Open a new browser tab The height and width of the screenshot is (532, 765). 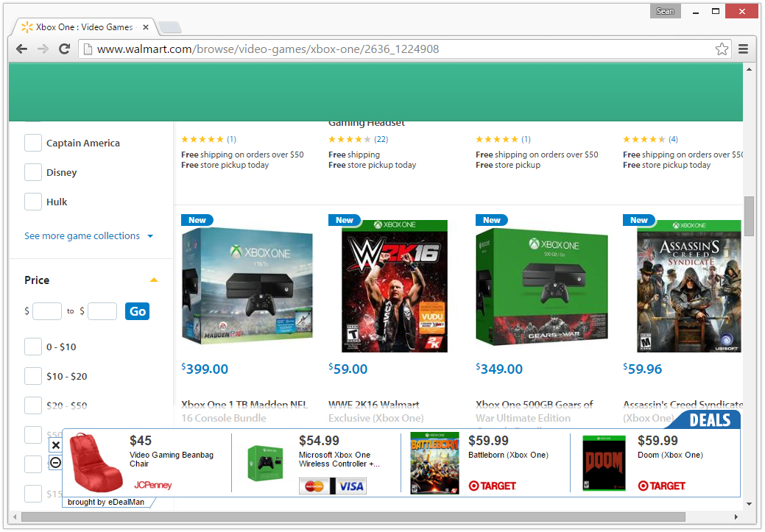[169, 28]
